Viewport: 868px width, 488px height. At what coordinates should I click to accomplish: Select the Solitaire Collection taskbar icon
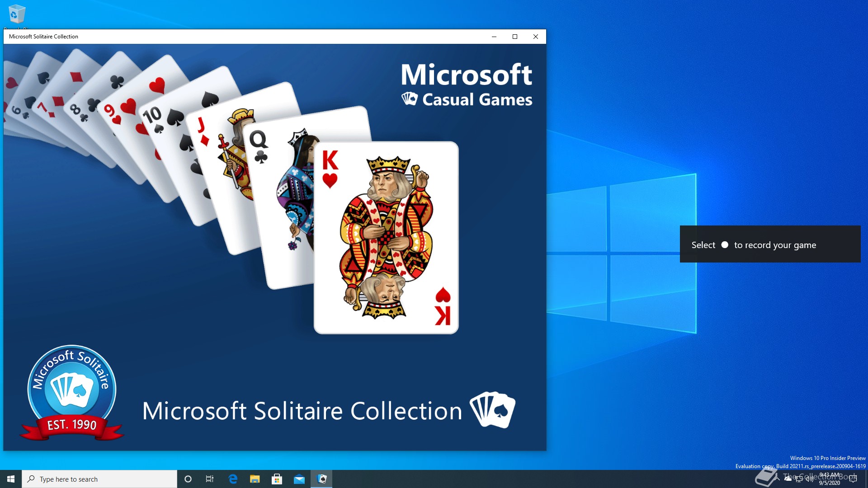pyautogui.click(x=321, y=479)
